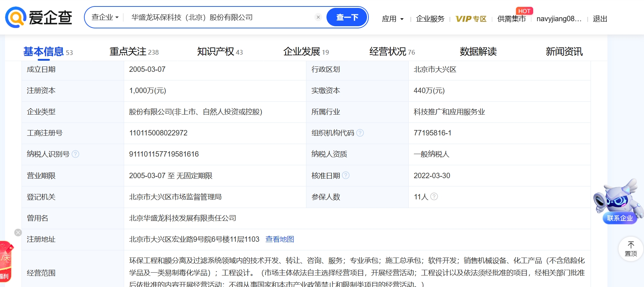644x287 pixels.
Task: Open the 企业服务 link
Action: 430,19
